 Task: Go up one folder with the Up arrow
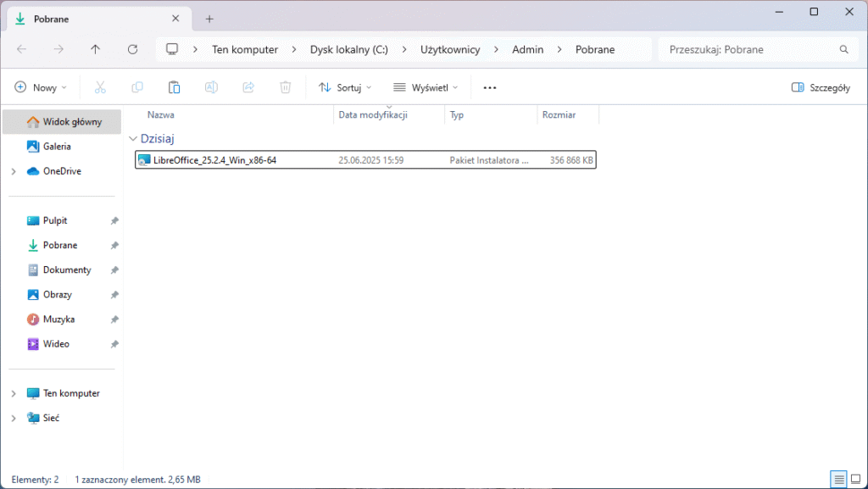pyautogui.click(x=95, y=49)
